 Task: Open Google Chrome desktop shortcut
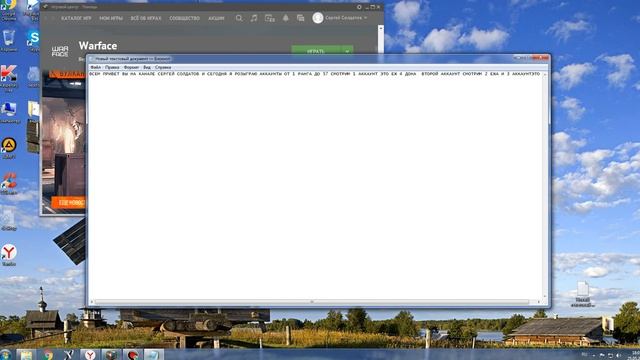tap(9, 10)
